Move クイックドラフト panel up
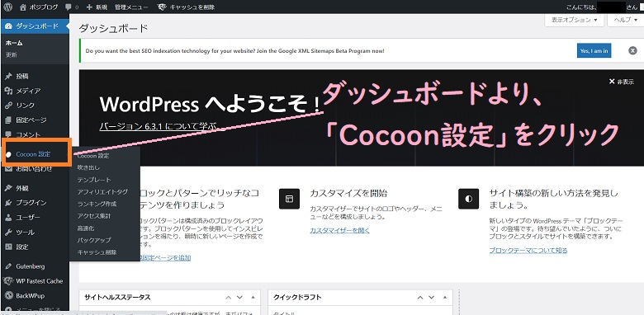Viewport: 644px width, 315px height. pyautogui.click(x=420, y=298)
